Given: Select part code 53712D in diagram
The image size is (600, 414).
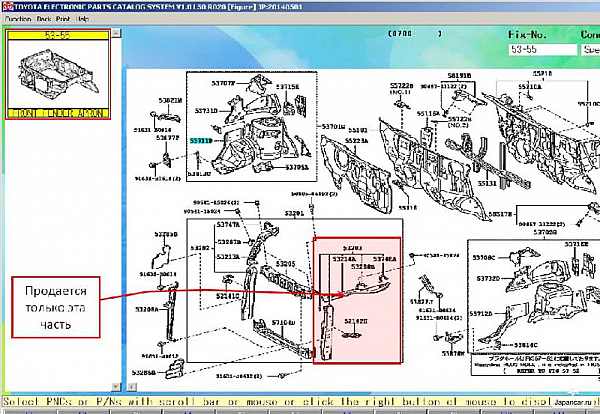Looking at the screenshot, I should point(481,313).
